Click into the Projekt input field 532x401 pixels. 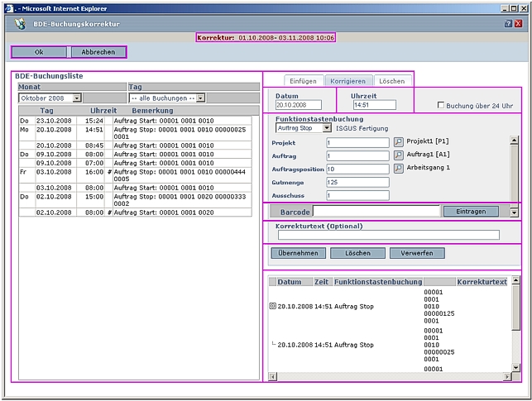coord(357,143)
